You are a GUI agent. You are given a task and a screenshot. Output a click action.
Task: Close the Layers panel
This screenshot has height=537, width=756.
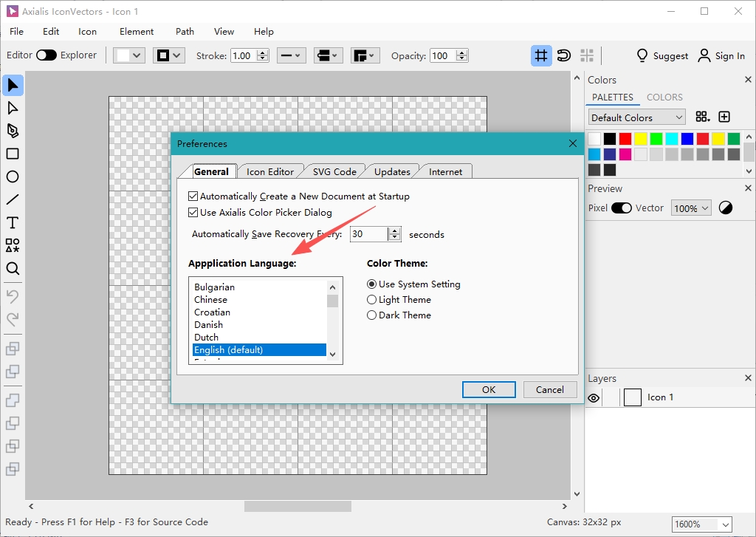tap(748, 377)
